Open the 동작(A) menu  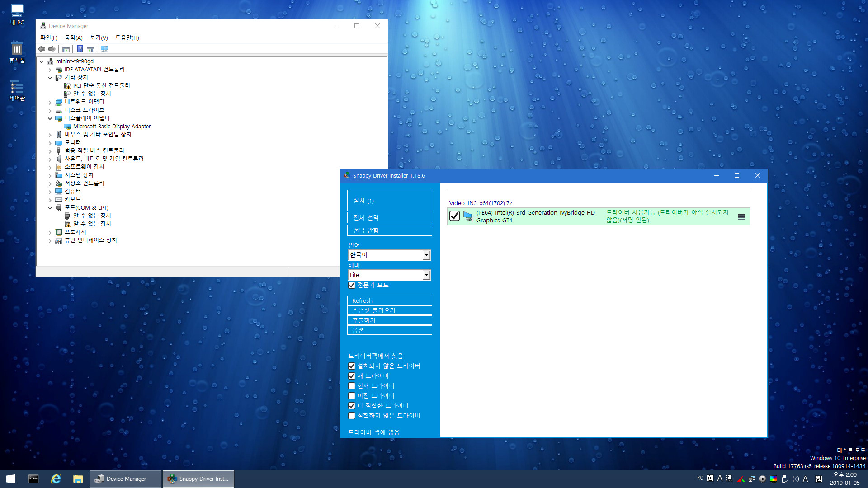74,38
